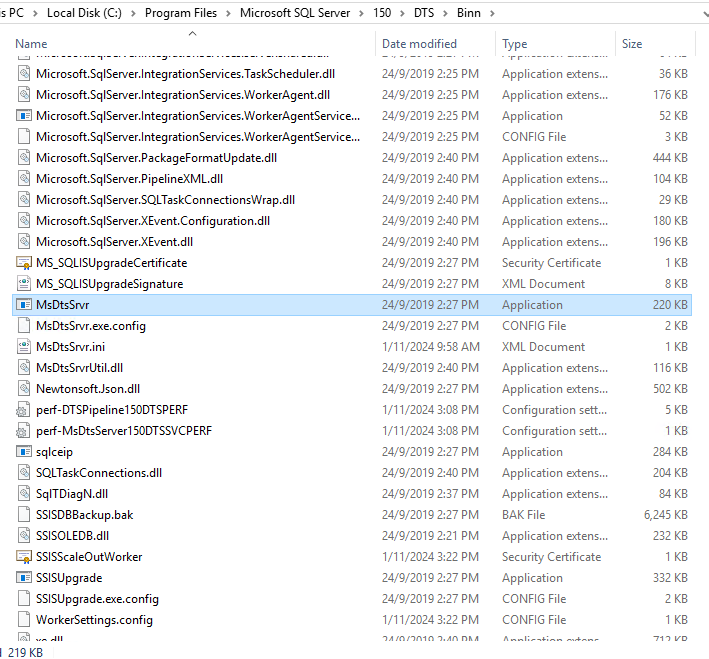Expand the chevron after Microsoft SQL Server
Screen dimensions: 709x659
[362, 14]
